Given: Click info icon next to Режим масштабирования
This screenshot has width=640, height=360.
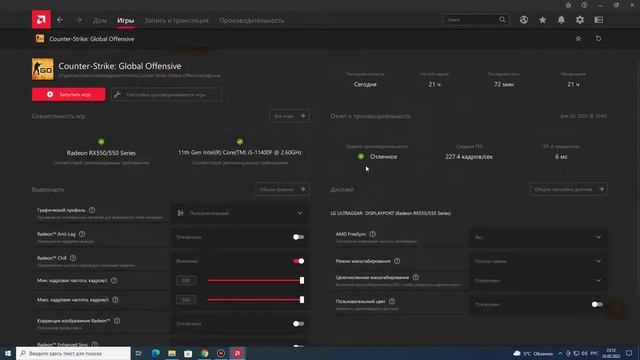Looking at the screenshot, I should [x=397, y=261].
